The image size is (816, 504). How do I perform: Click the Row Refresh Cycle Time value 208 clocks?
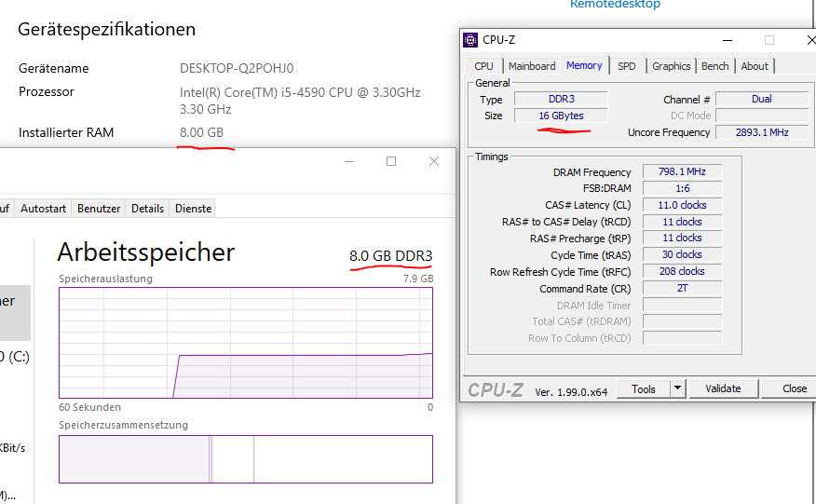pyautogui.click(x=682, y=271)
